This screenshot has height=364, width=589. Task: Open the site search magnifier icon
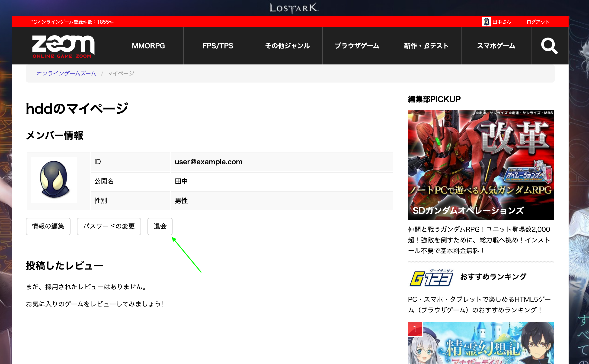549,46
